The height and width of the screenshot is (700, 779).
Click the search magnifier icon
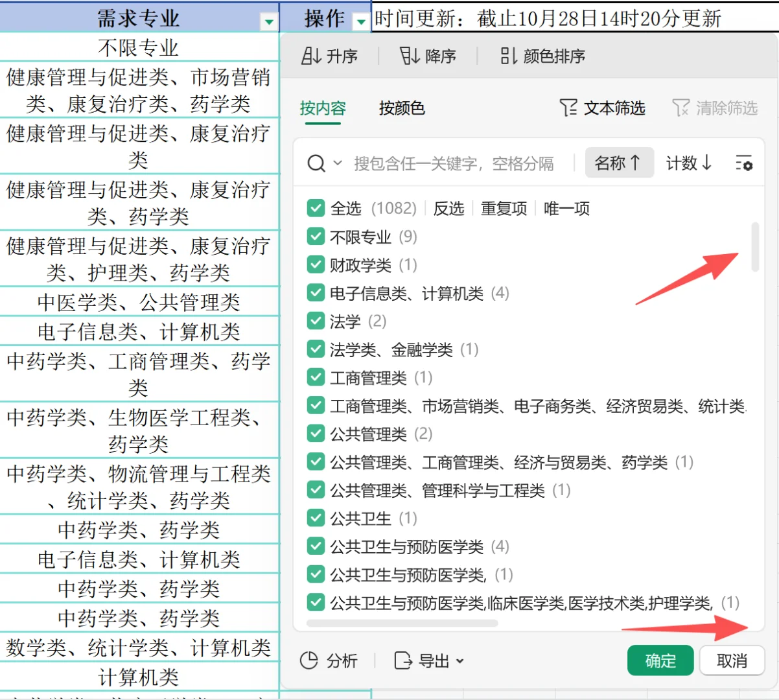tap(316, 163)
